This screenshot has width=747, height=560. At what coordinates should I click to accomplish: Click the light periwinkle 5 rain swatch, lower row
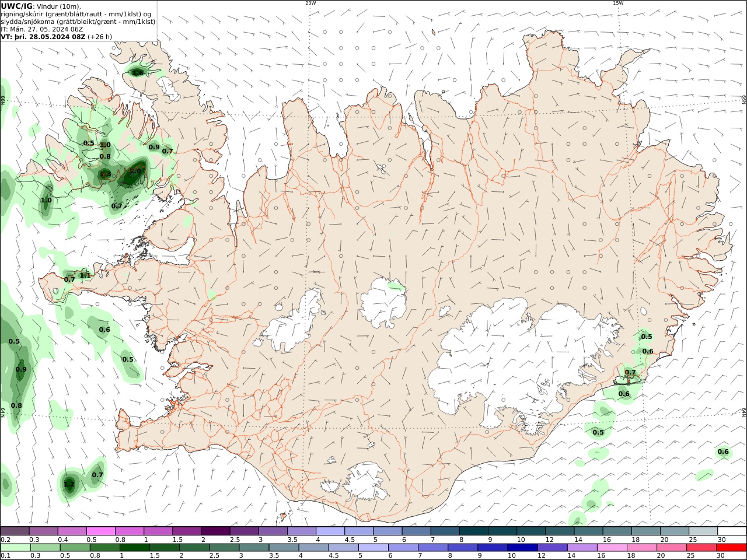(x=373, y=548)
